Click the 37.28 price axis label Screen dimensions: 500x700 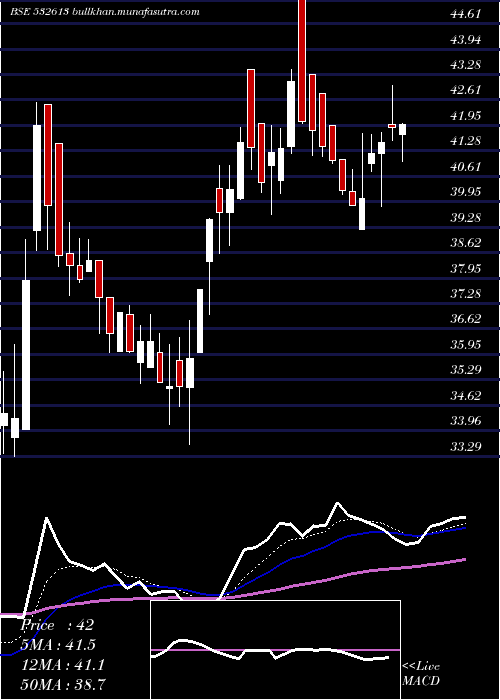[466, 294]
